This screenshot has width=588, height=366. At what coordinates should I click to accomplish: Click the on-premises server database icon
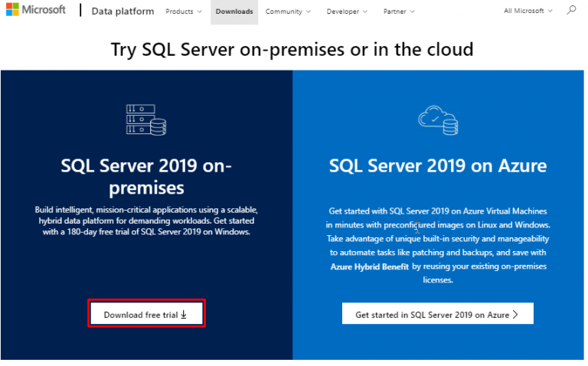pos(146,120)
